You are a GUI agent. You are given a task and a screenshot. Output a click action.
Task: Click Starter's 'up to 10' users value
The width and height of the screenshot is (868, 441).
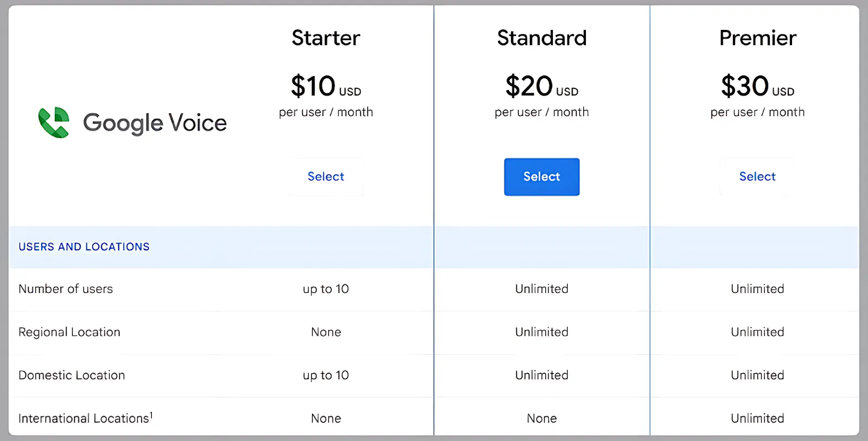tap(326, 289)
